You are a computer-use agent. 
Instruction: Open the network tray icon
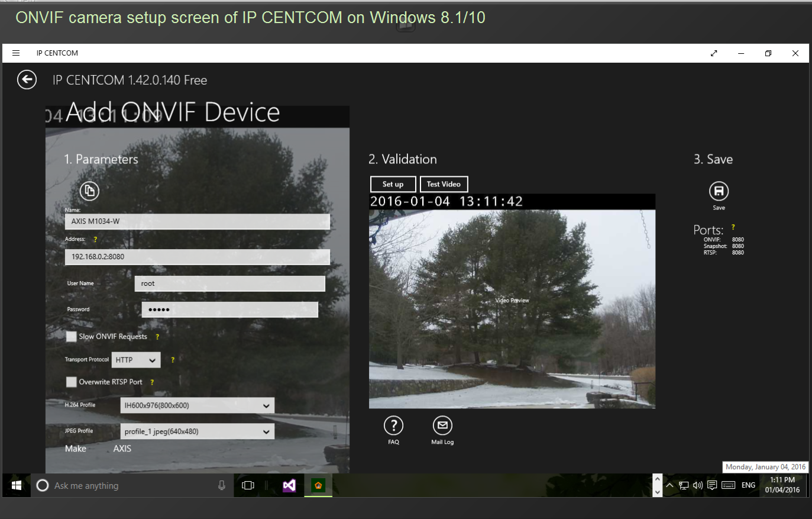click(x=684, y=485)
